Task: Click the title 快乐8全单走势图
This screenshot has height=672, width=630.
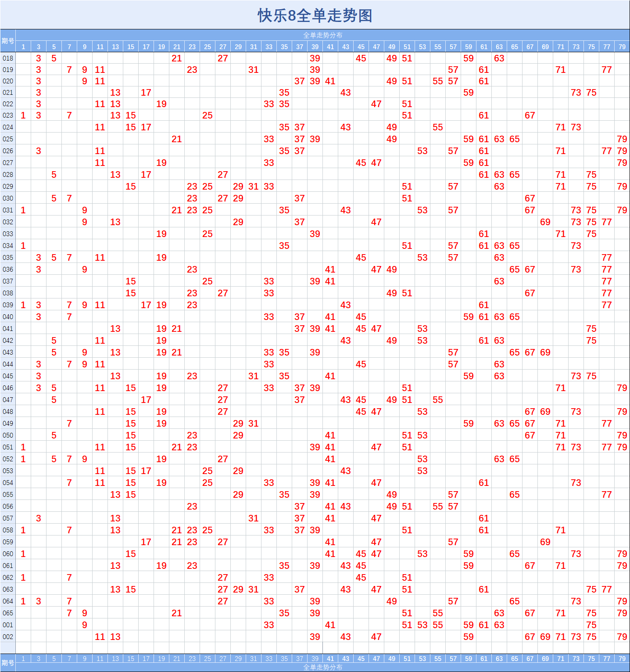Action: click(x=315, y=15)
